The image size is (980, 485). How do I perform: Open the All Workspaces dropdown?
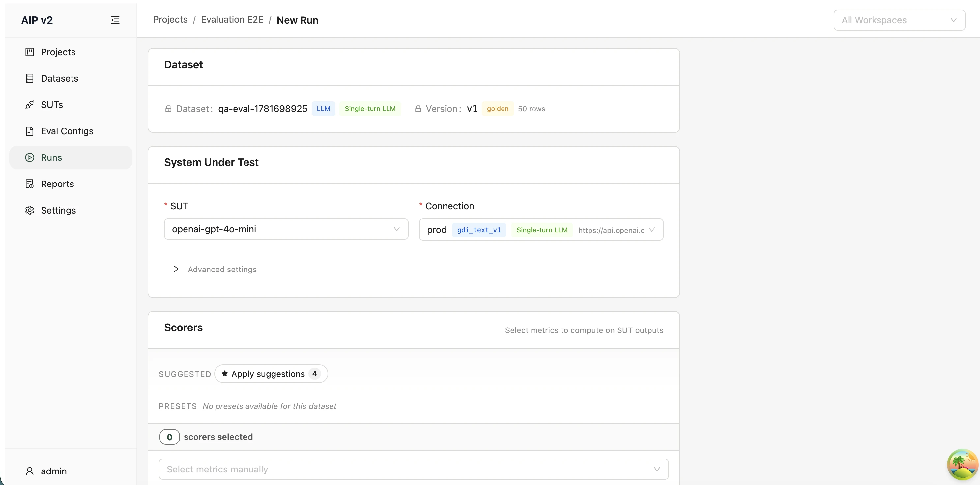899,20
